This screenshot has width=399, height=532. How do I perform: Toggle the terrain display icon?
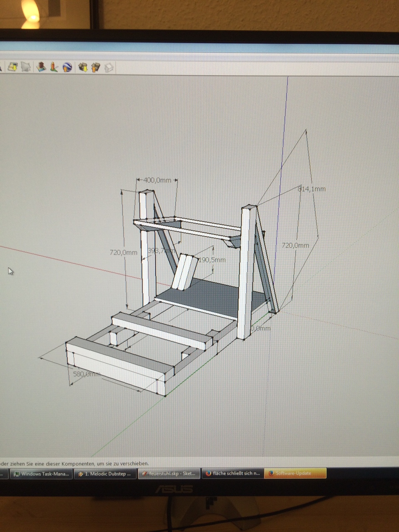[26, 66]
